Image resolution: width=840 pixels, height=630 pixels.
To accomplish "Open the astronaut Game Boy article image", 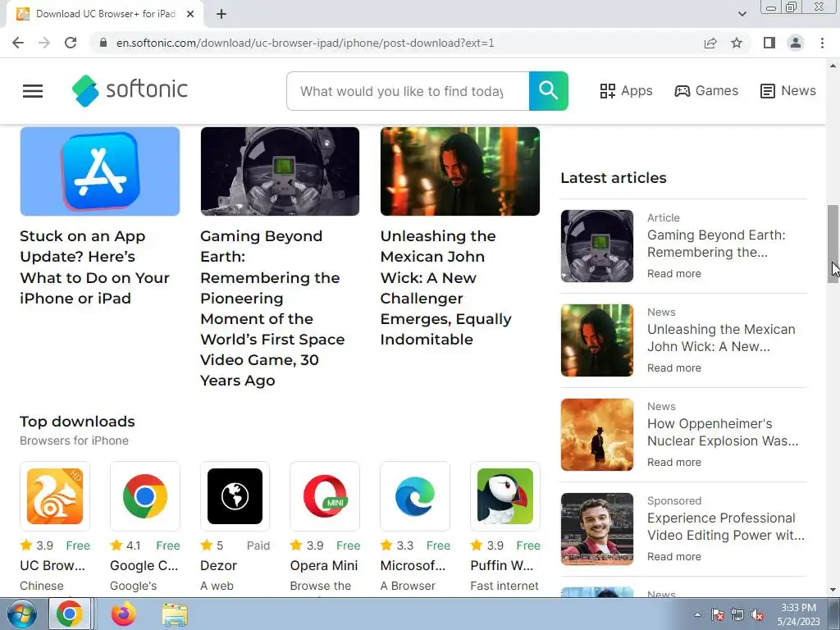I will [280, 171].
